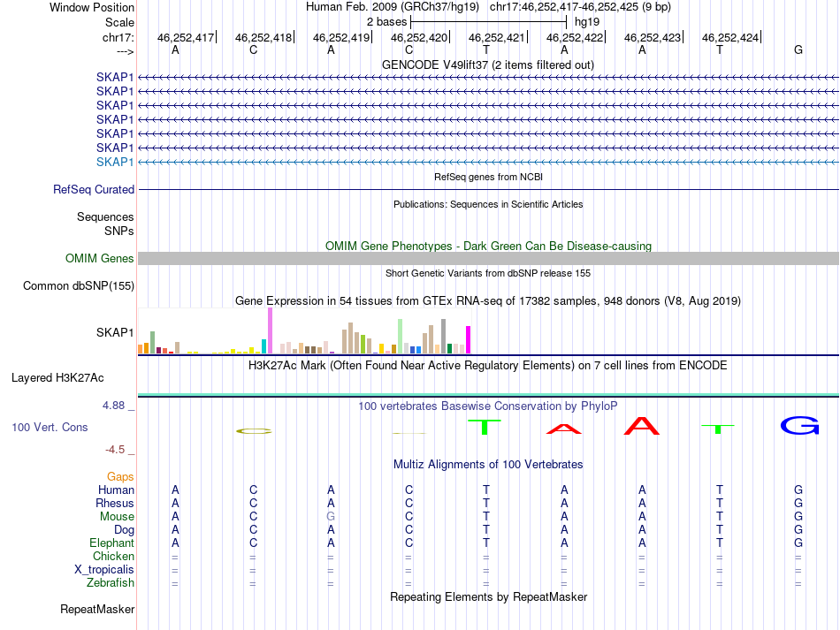Click the light-blue SKAP1 transcript label
Image resolution: width=840 pixels, height=630 pixels.
click(115, 162)
